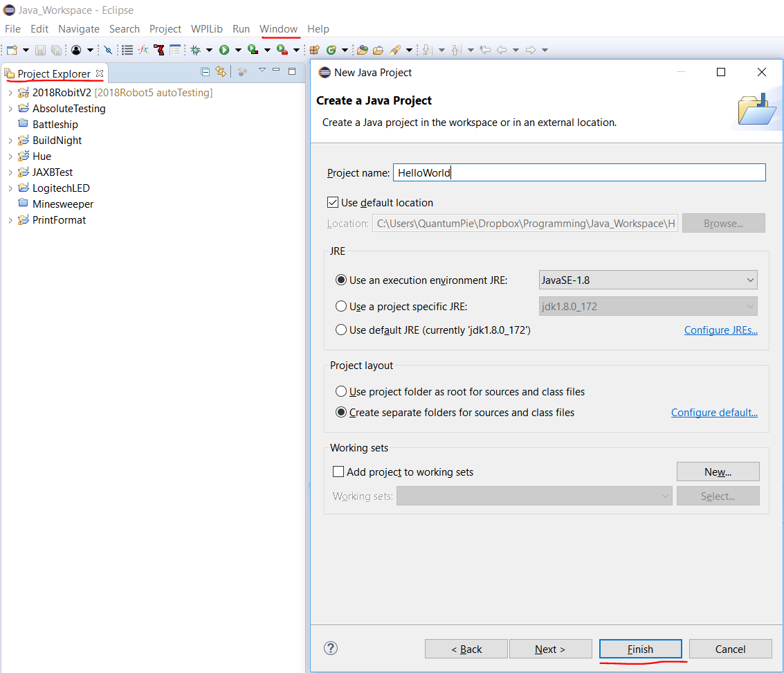Select Create separate folders option
The width and height of the screenshot is (784, 673).
pos(341,412)
